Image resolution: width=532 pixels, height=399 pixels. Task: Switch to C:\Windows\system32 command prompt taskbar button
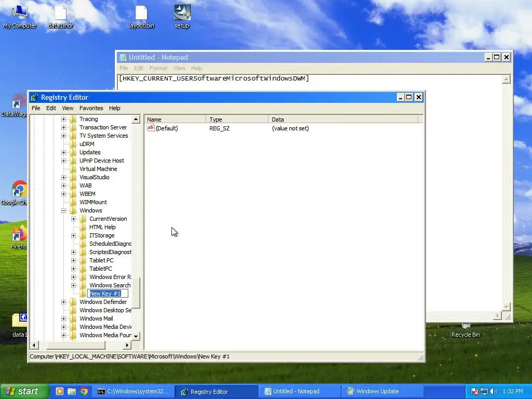tap(134, 391)
